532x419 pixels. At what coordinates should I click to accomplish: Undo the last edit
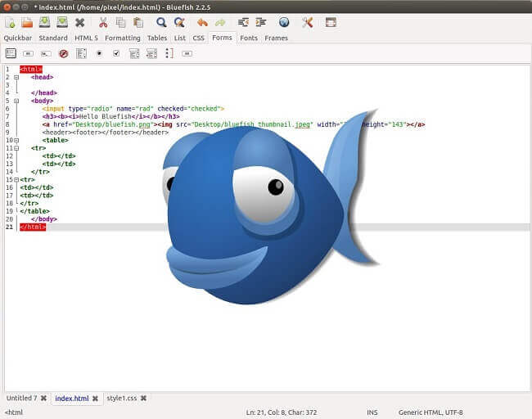pyautogui.click(x=202, y=23)
